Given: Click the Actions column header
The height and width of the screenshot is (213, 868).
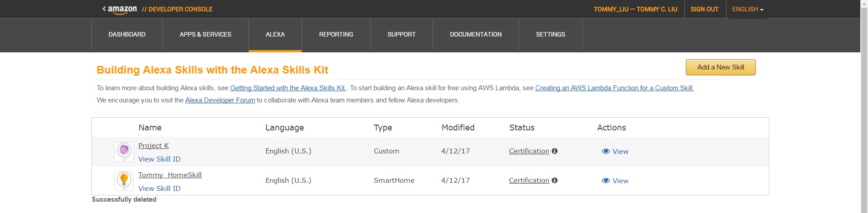Looking at the screenshot, I should (x=611, y=128).
